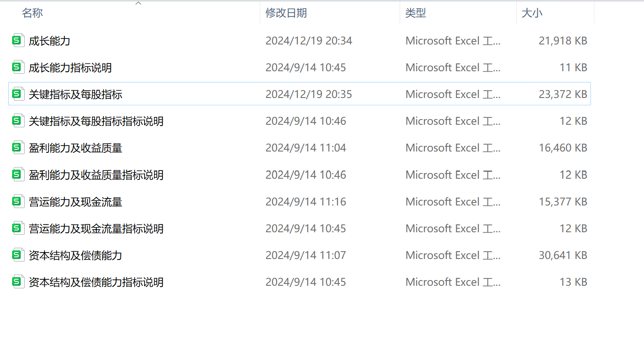Viewport: 644px width, 341px height.
Task: Click the 2024/9/14 11:16 date cell
Action: click(306, 202)
